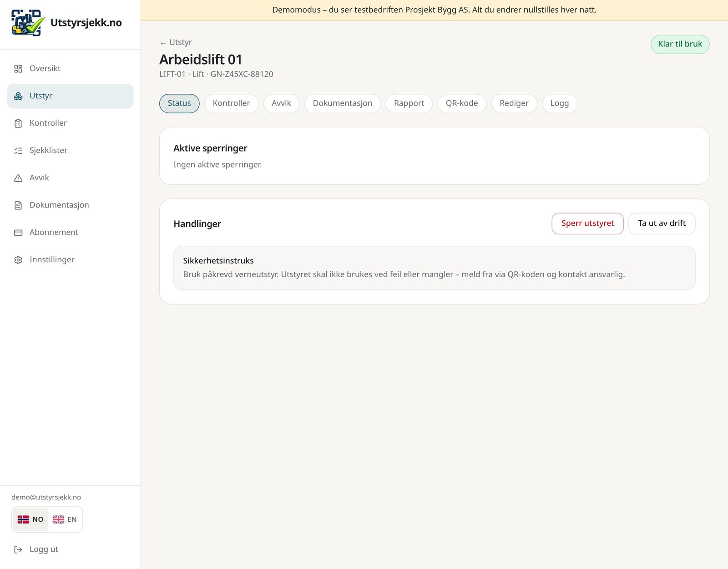Click the Utstyrsjekk.no forklift logo
The image size is (728, 569).
tap(28, 23)
